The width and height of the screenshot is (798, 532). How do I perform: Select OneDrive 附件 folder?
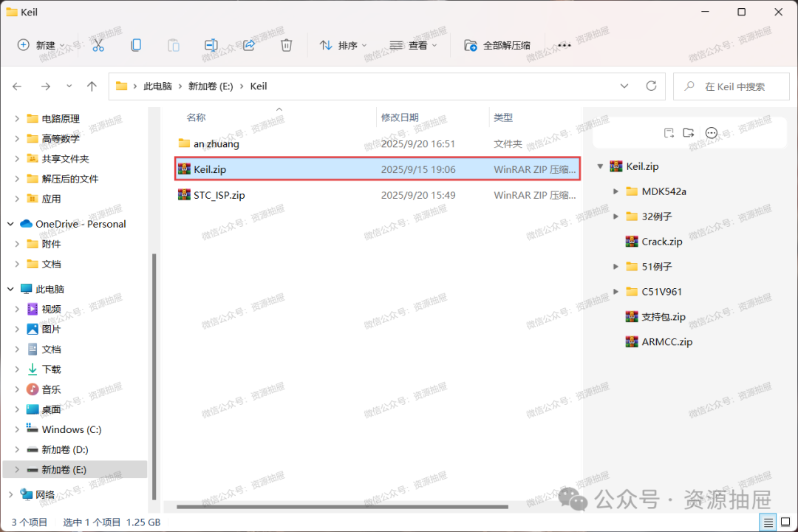coord(51,245)
